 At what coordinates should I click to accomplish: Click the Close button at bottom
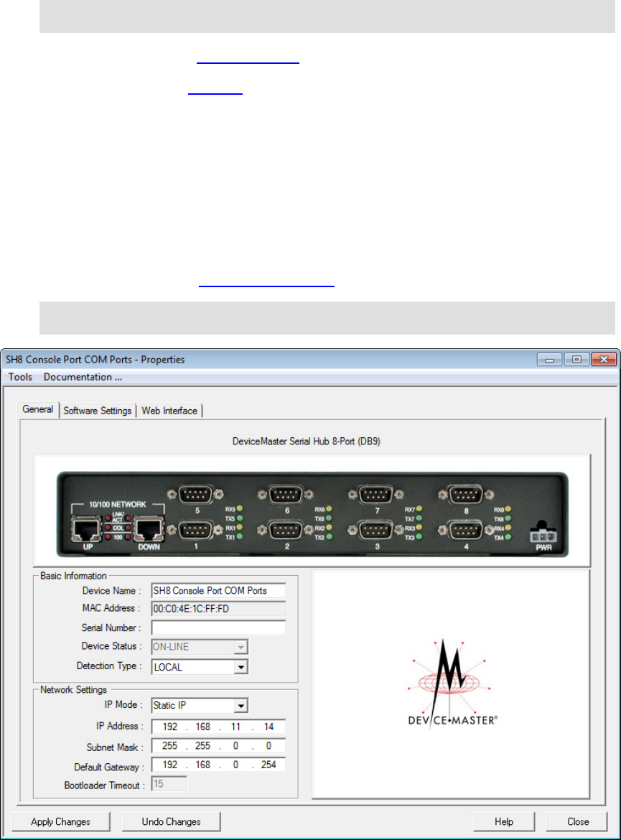[x=578, y=821]
